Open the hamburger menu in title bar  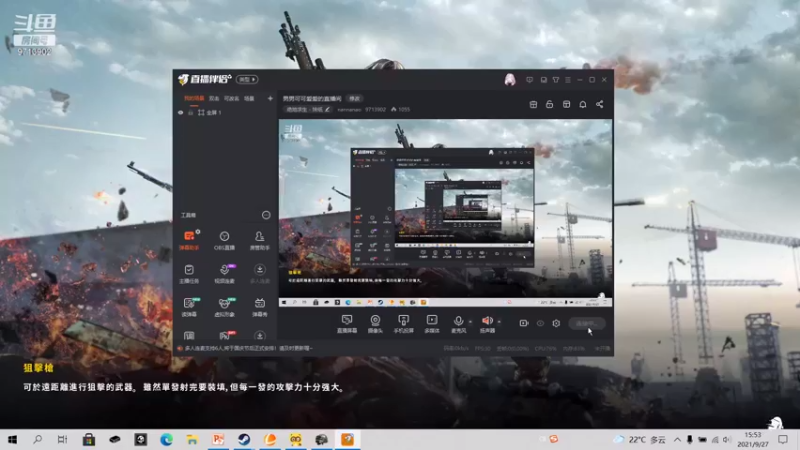point(568,80)
